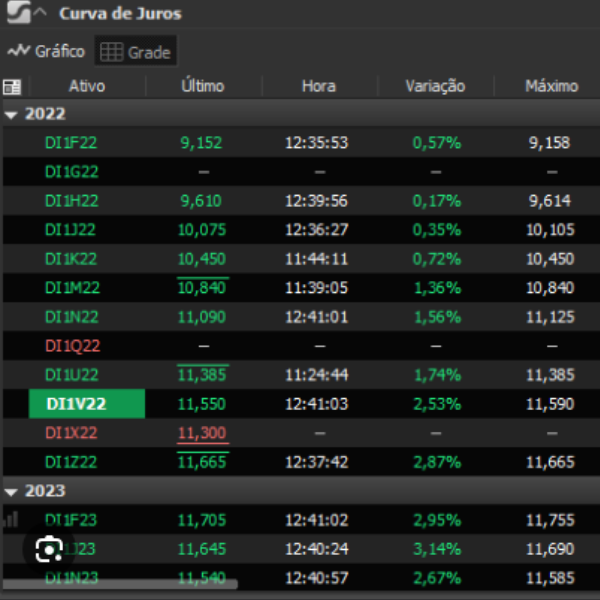Click the Curva de Juros app logo icon
The width and height of the screenshot is (600, 600).
[16, 13]
